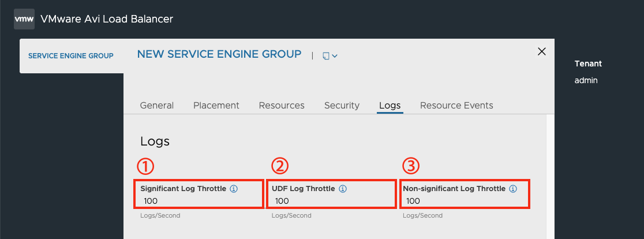The image size is (644, 239).
Task: Click Logs/Second under Significant Log Throttle
Action: click(x=160, y=215)
